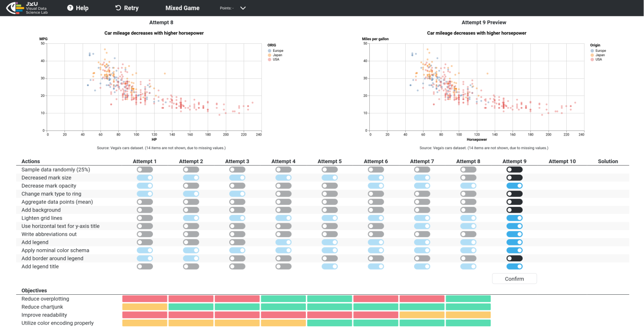Screen dimensions: 644x327
Task: Click Attempt 1 column header
Action: coord(145,161)
